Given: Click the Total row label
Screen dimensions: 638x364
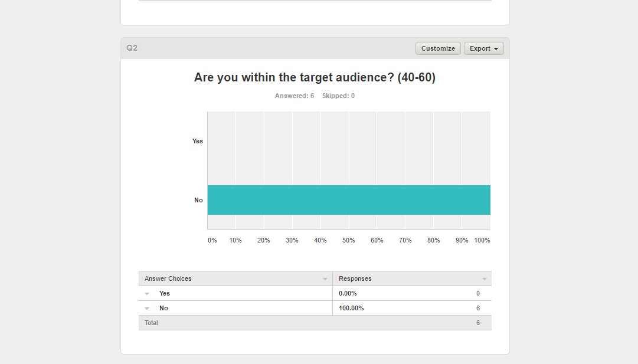Looking at the screenshot, I should click(x=151, y=323).
